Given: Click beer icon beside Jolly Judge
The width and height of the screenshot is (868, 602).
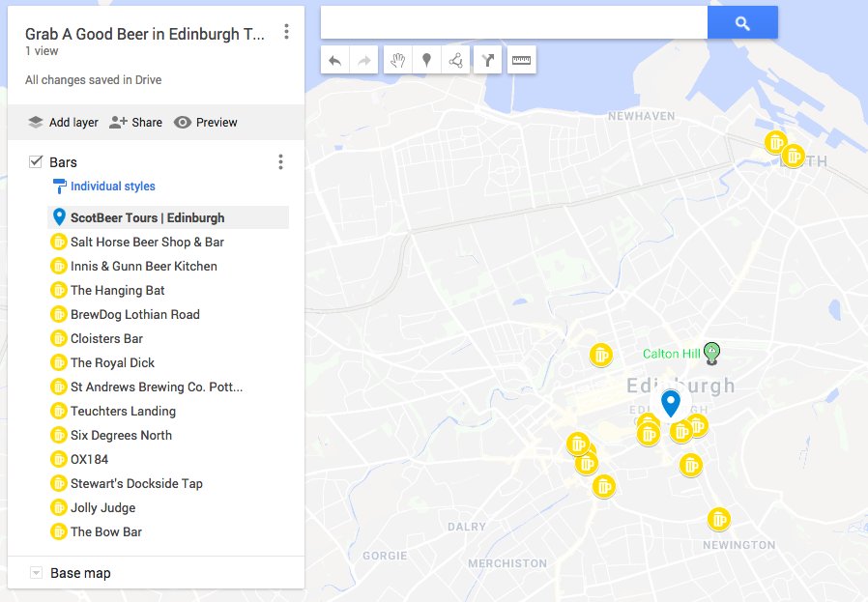Looking at the screenshot, I should 58,507.
